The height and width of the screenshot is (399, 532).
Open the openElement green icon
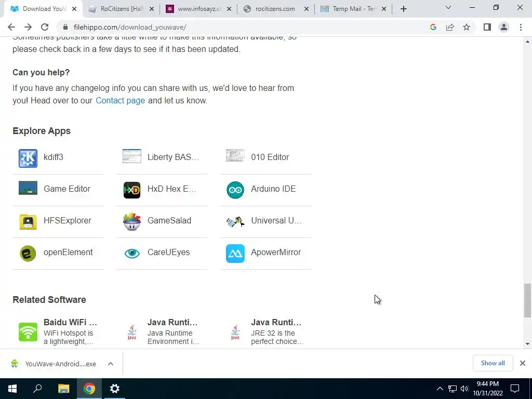(28, 254)
